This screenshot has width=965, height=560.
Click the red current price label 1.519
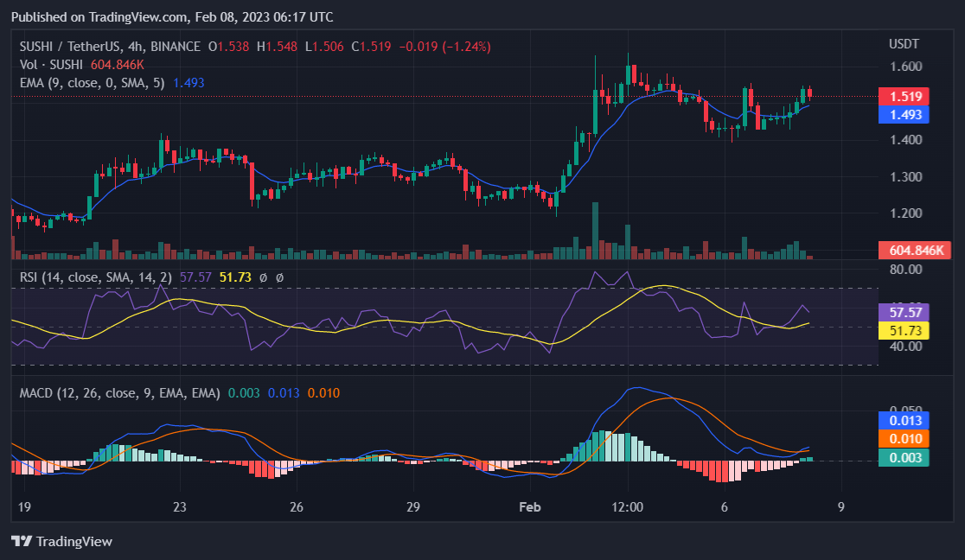pos(904,97)
